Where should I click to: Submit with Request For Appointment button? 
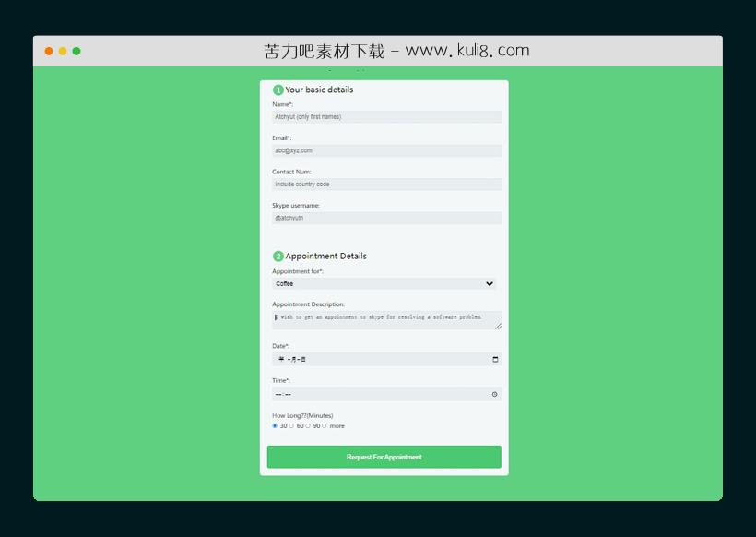[384, 457]
